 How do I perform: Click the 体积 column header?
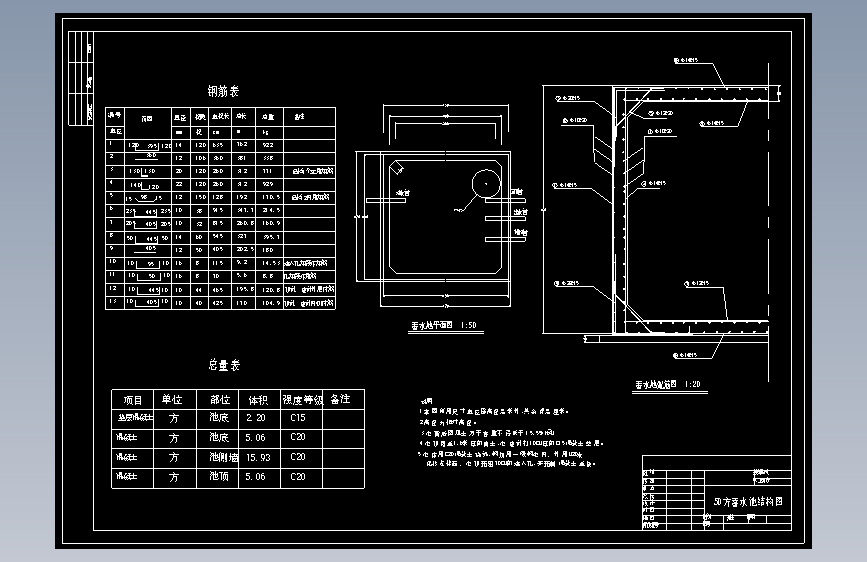258,399
